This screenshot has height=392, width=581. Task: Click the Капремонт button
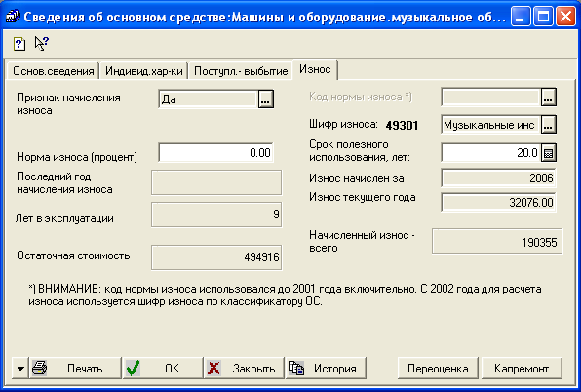pyautogui.click(x=522, y=368)
